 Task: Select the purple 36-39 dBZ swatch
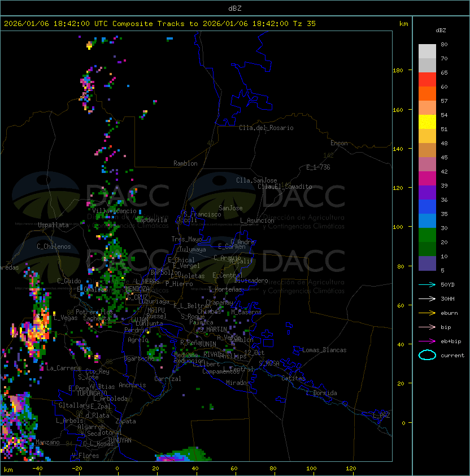click(427, 192)
